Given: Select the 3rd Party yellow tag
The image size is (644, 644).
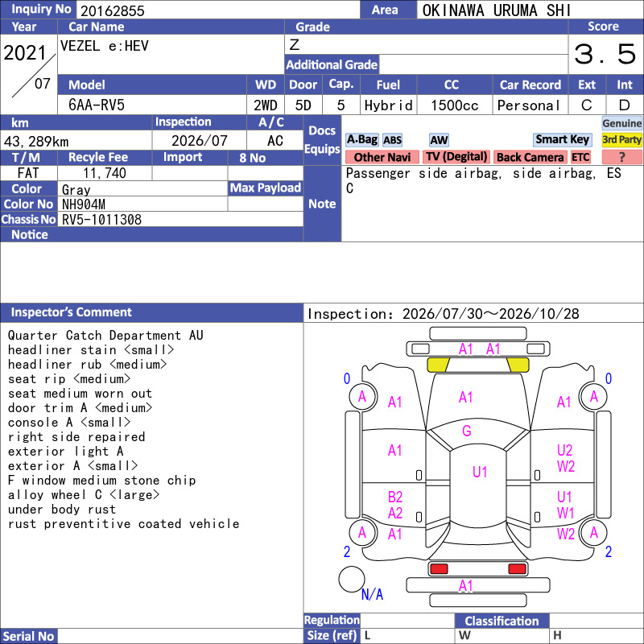Looking at the screenshot, I should (621, 139).
